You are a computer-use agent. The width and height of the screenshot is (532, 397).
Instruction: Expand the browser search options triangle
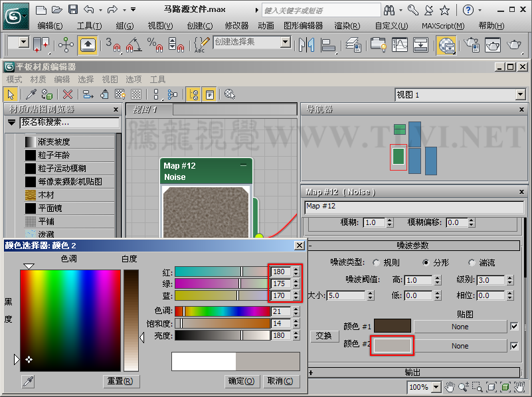pyautogui.click(x=11, y=122)
